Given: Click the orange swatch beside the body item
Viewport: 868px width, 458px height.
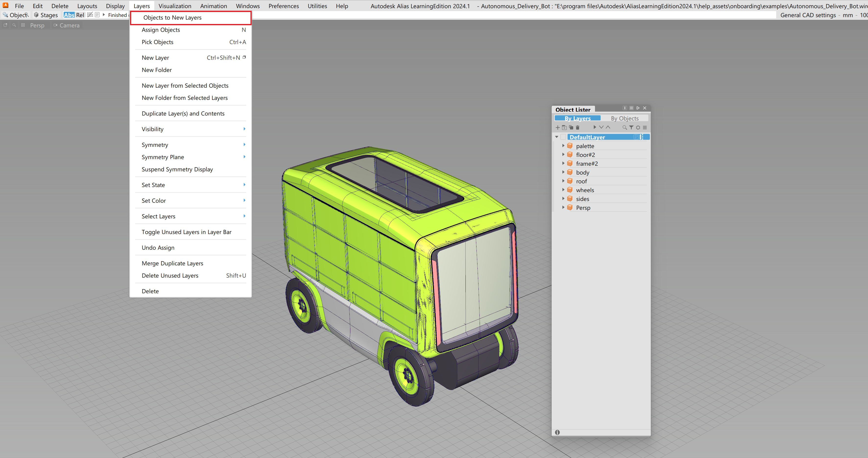Looking at the screenshot, I should 570,172.
